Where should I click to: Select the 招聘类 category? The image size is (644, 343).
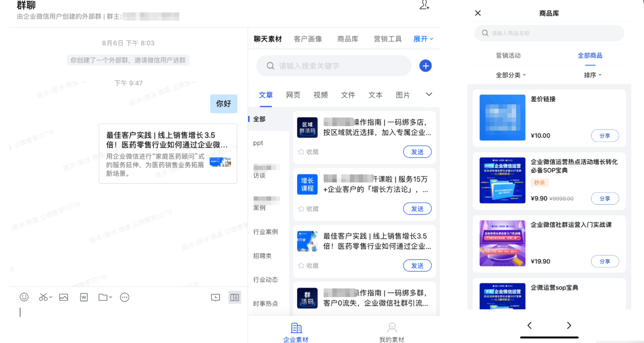pyautogui.click(x=262, y=256)
